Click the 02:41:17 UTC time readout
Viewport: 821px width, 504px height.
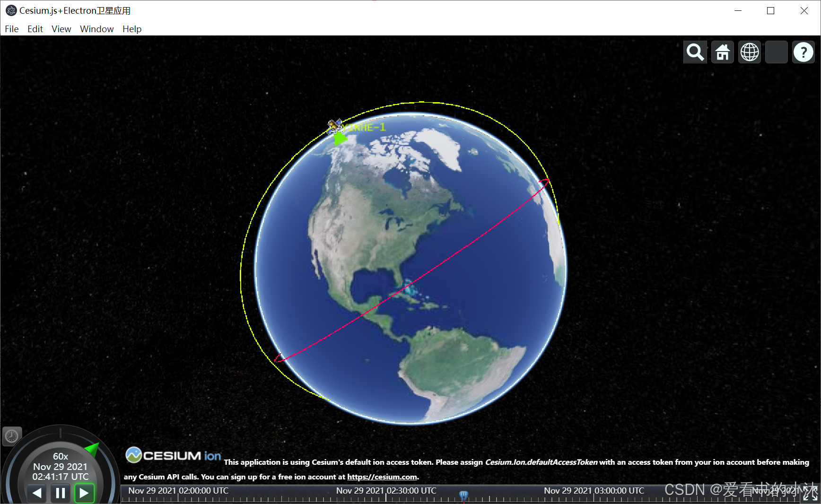click(61, 477)
